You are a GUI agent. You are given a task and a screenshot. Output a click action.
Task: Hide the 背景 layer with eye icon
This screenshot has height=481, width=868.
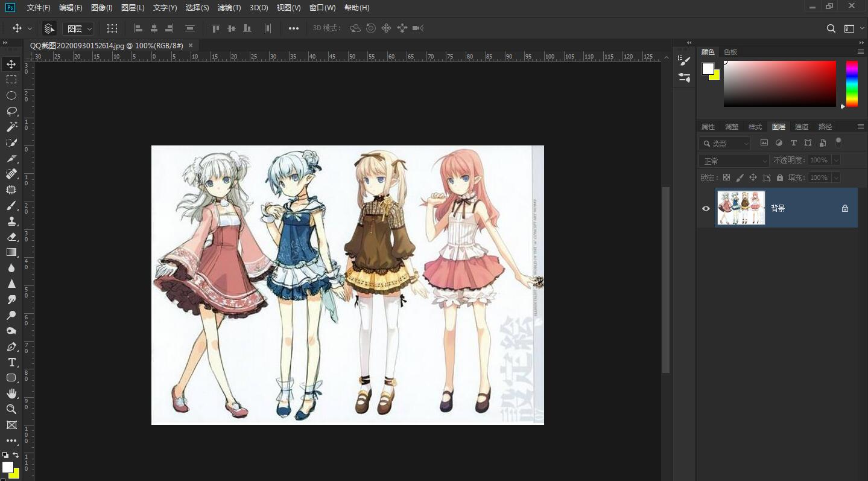coord(706,208)
